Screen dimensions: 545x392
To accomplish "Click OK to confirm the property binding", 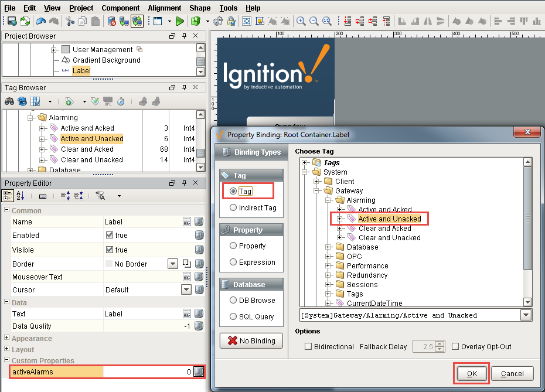I will pos(472,373).
